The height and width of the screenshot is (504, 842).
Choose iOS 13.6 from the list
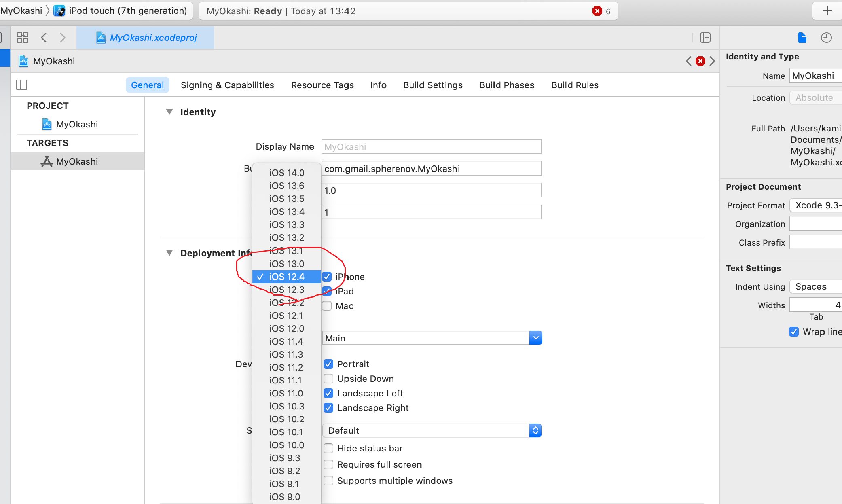(x=287, y=186)
